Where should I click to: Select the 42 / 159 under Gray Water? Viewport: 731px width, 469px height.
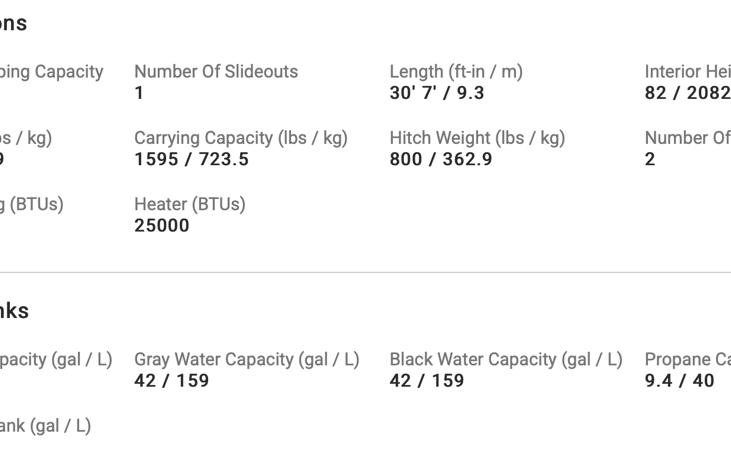tap(172, 381)
